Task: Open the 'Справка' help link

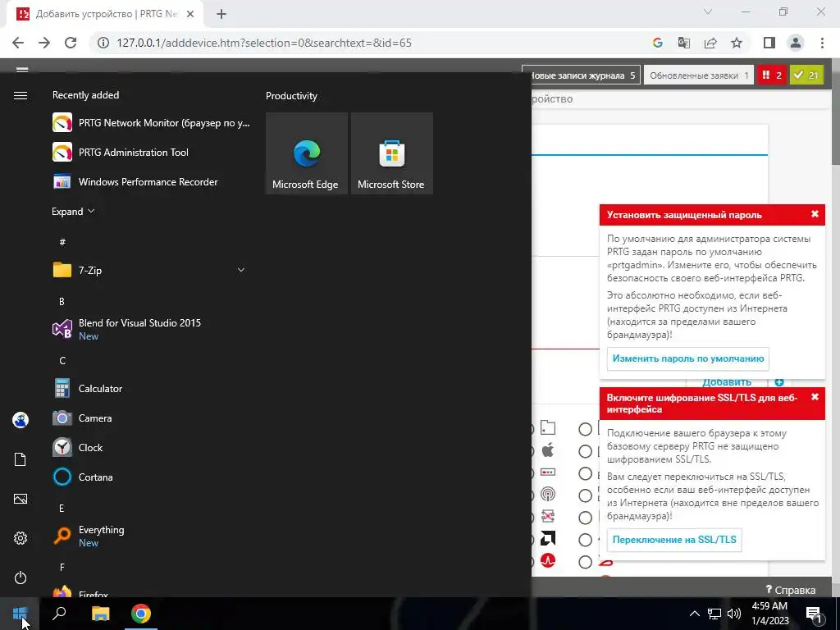Action: tap(791, 590)
